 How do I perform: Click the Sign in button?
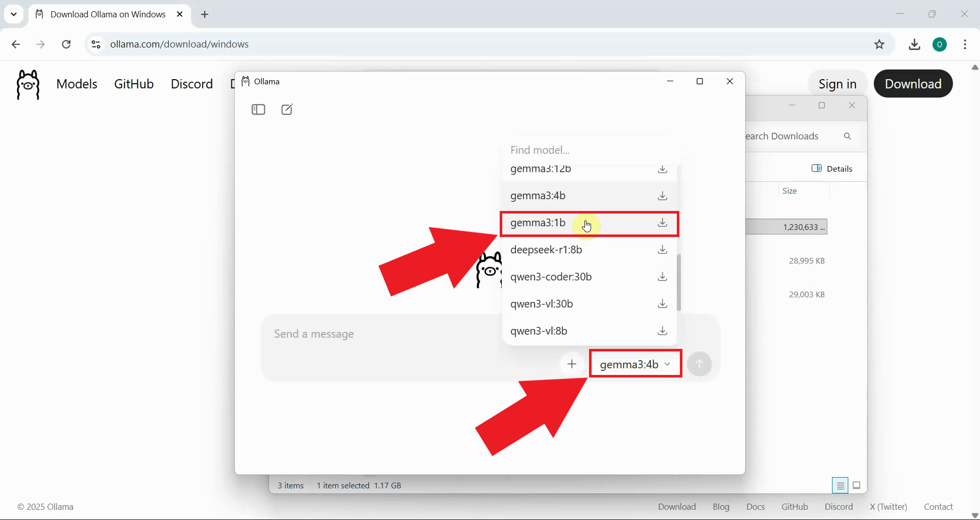[x=837, y=84]
